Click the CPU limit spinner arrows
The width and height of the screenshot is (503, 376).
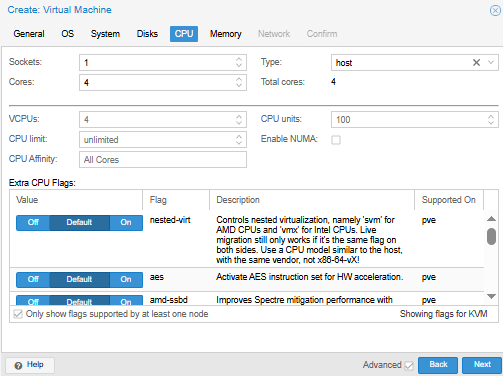[x=239, y=140]
